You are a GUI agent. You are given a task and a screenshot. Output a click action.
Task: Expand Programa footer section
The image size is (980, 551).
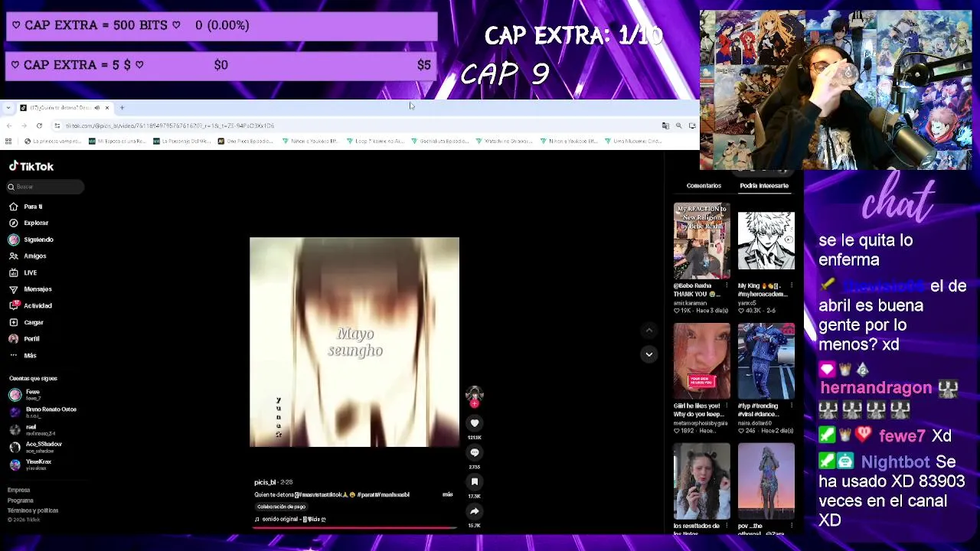click(x=21, y=500)
